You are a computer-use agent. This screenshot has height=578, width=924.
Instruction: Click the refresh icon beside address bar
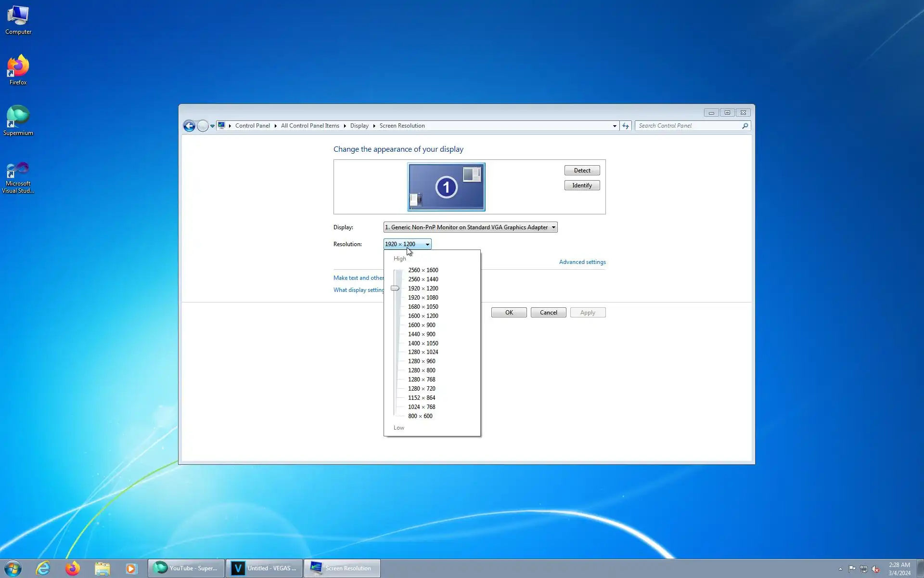625,126
